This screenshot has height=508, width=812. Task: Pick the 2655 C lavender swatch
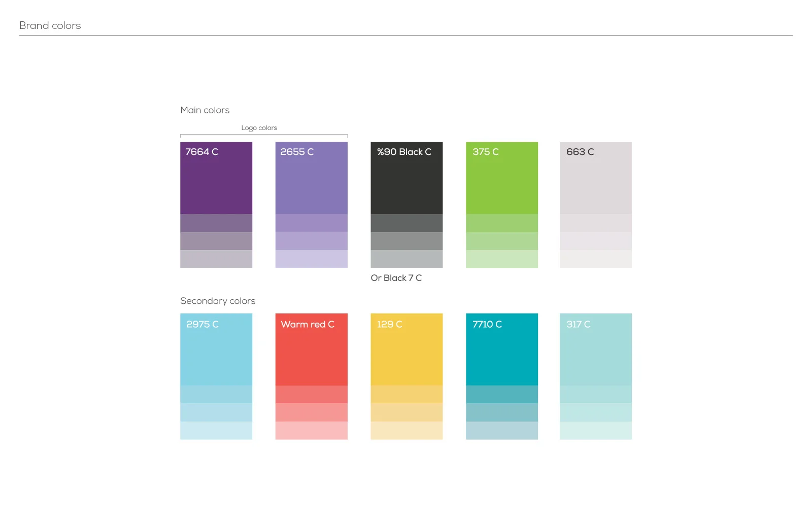point(312,178)
